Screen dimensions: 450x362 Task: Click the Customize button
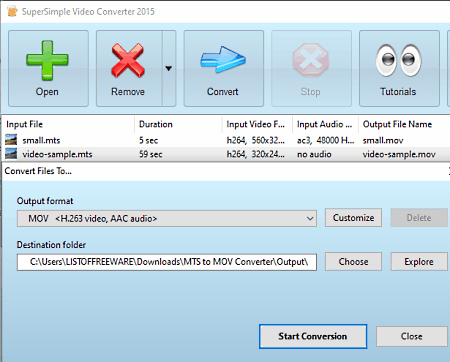[353, 218]
